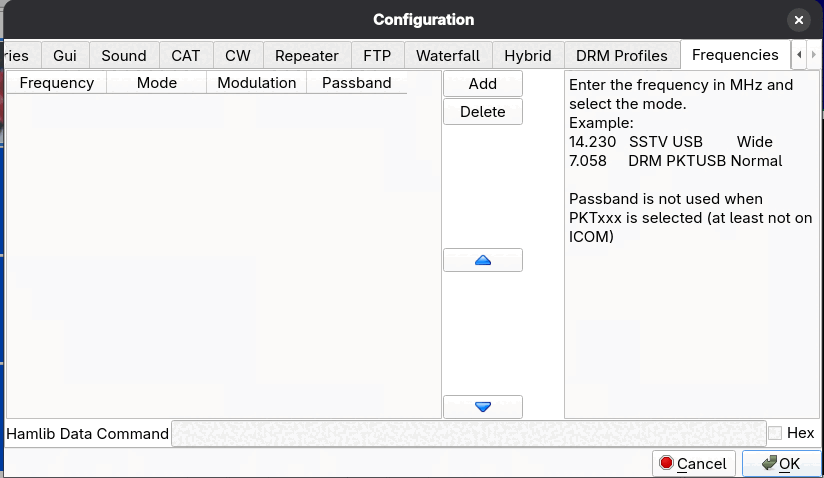Open the partially hidden tab ending in 'ries'

(21, 56)
